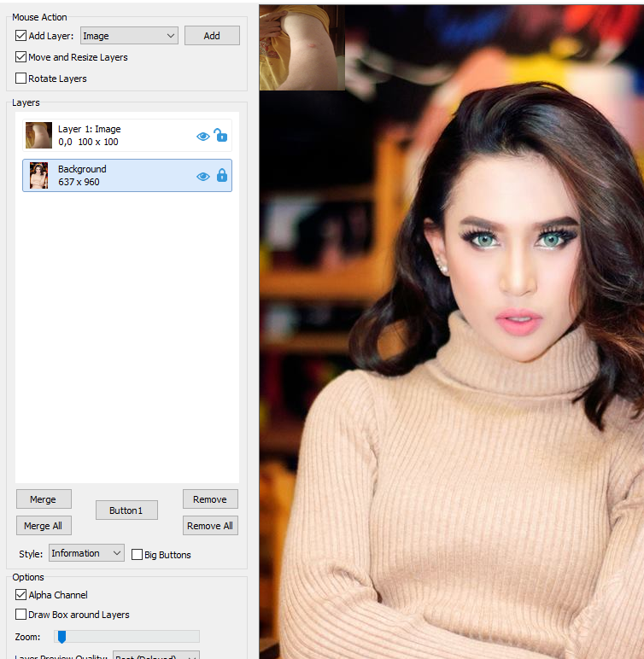Toggle visibility of Layer 1: Image
Screen dimensions: 644x659
(x=202, y=137)
